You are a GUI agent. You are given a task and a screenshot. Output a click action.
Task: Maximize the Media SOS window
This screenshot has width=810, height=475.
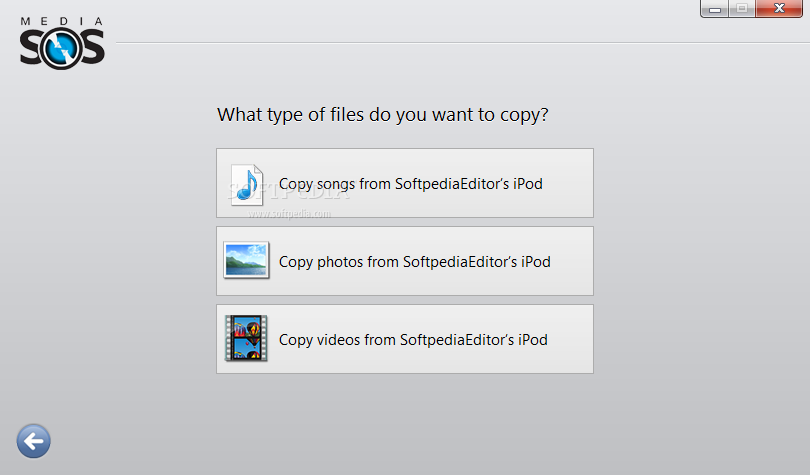(x=742, y=9)
